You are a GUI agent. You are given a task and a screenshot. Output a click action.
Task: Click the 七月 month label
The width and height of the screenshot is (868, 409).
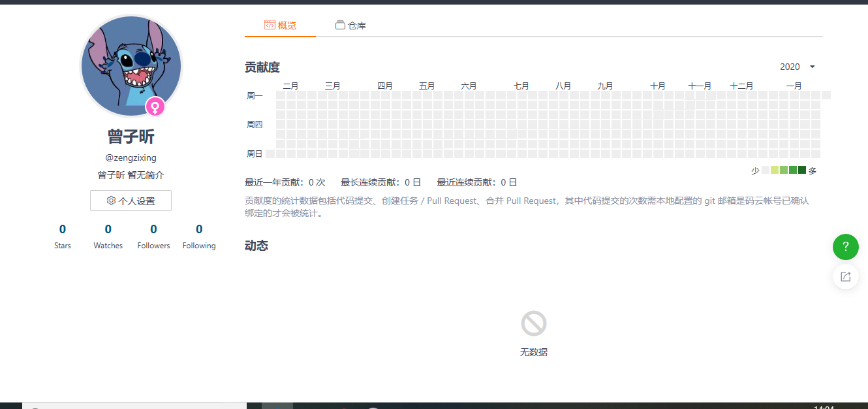pyautogui.click(x=521, y=86)
